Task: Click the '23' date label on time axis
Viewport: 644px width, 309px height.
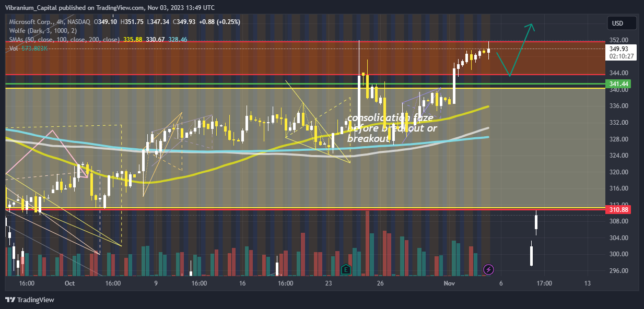Action: click(328, 283)
